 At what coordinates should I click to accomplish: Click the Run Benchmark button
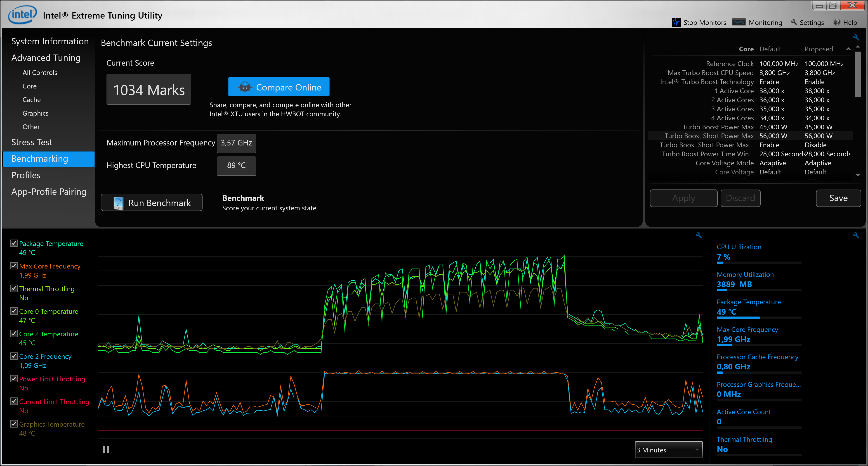coord(152,202)
